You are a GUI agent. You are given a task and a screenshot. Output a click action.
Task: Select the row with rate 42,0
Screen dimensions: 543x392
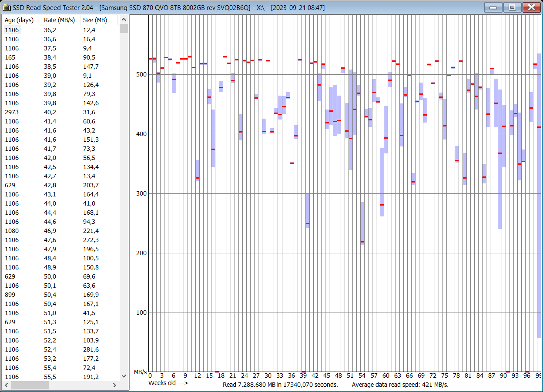[x=61, y=158]
